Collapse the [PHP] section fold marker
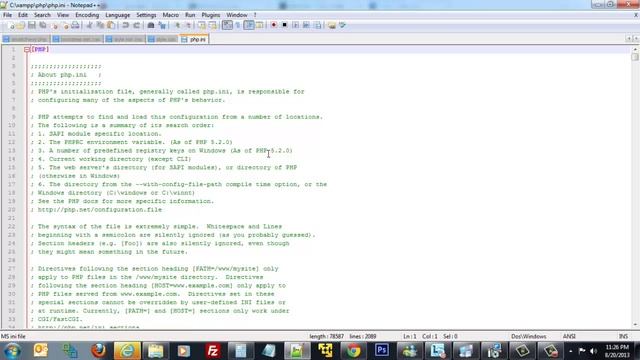The image size is (640, 360). pos(27,49)
